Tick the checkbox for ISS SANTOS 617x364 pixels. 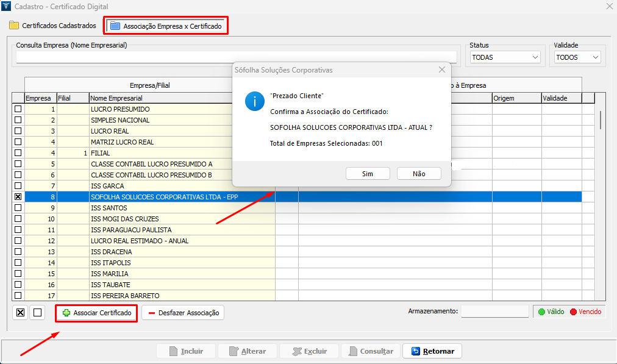[18, 208]
